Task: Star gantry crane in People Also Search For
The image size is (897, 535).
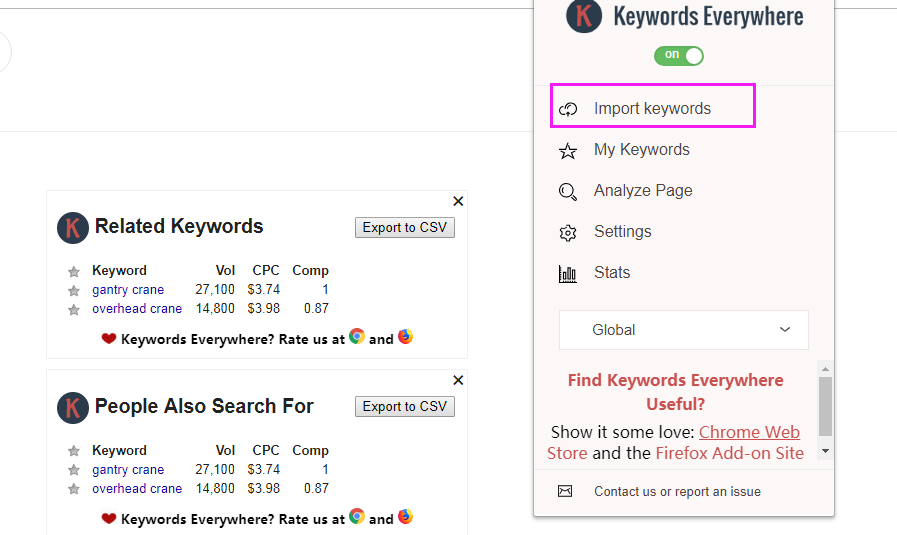Action: coord(74,470)
